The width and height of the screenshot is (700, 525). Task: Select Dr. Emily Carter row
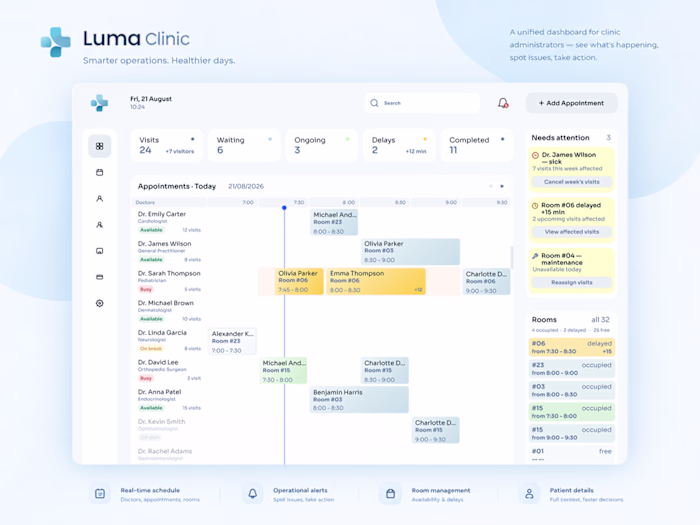[x=169, y=222]
